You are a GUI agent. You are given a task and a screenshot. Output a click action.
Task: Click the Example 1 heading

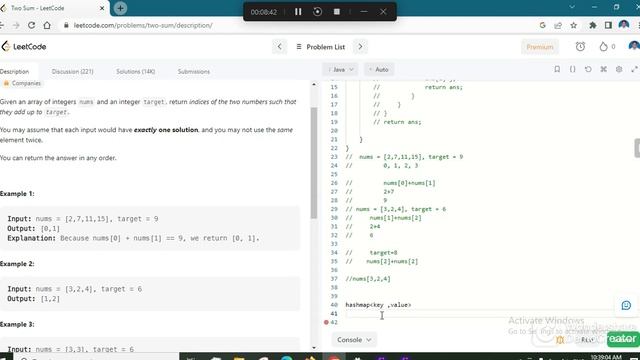point(17,193)
